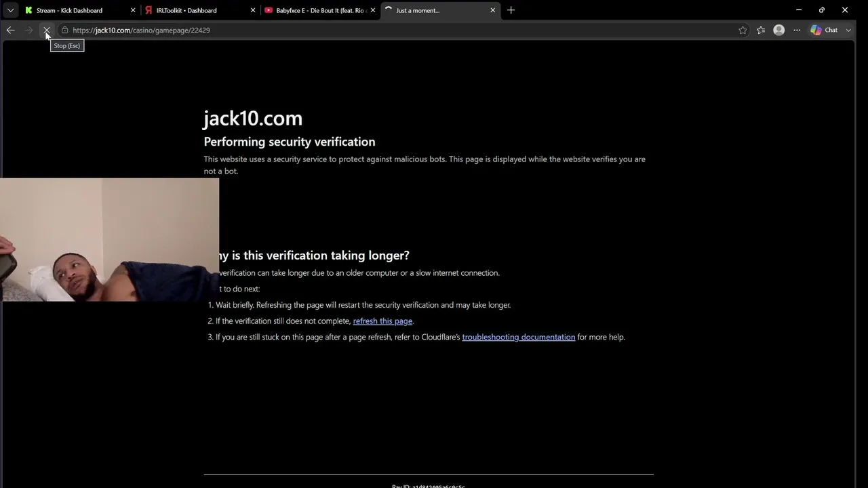Close the IRLToolkit Dashboard tab

(253, 10)
